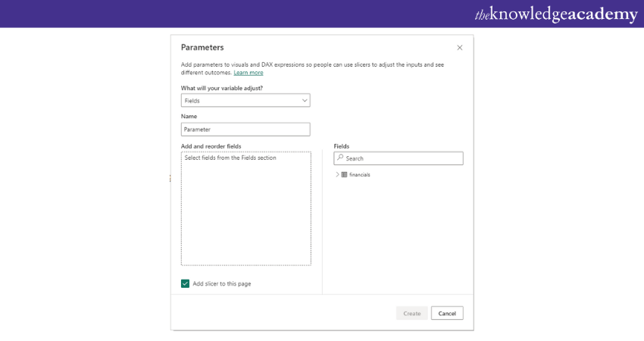Viewport: 644px width, 341px height.
Task: Click the Create button
Action: coord(411,313)
